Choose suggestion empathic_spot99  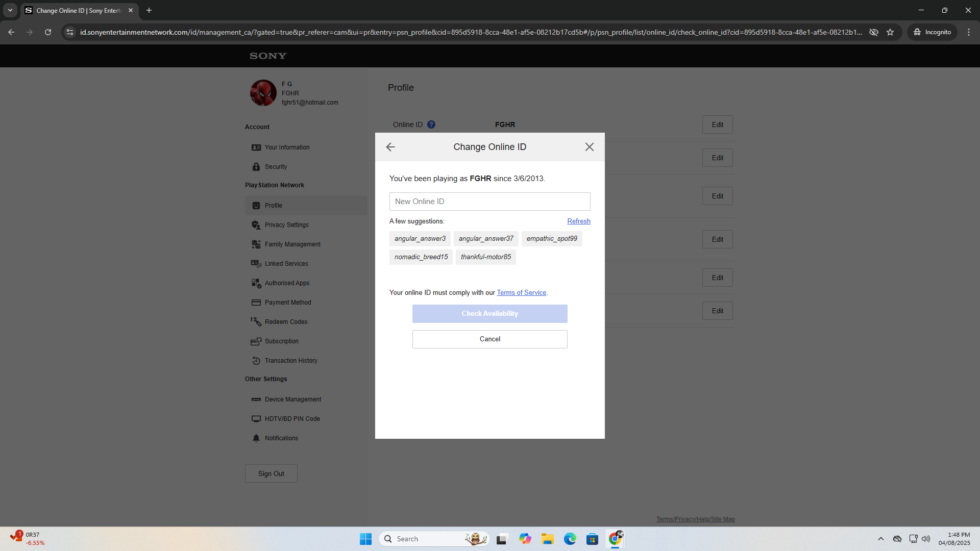(552, 239)
